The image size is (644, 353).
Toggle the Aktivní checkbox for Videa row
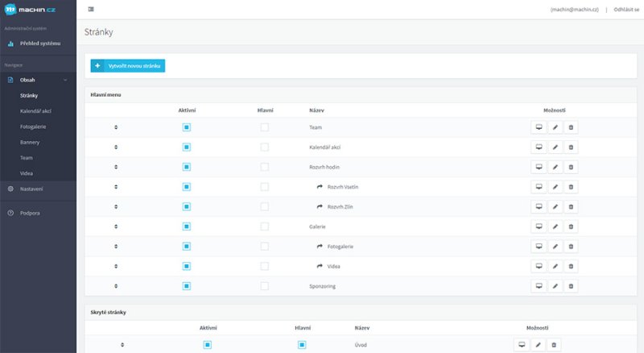coord(187,266)
